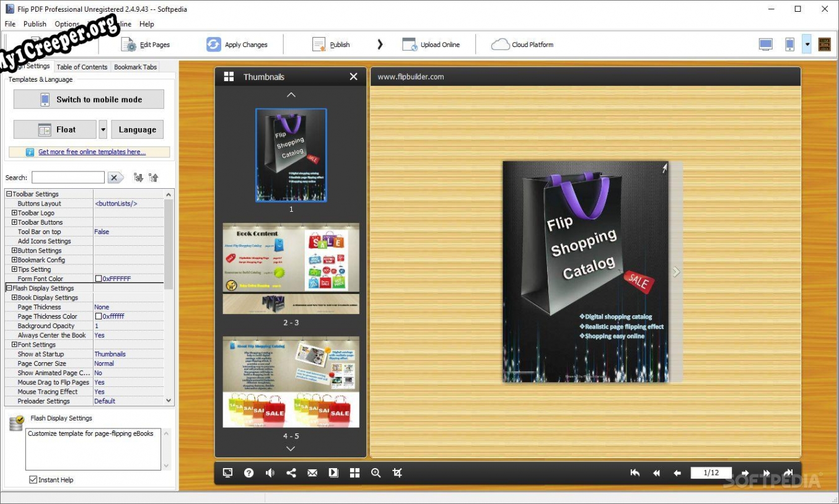Open the Get more free online templates link

click(92, 152)
